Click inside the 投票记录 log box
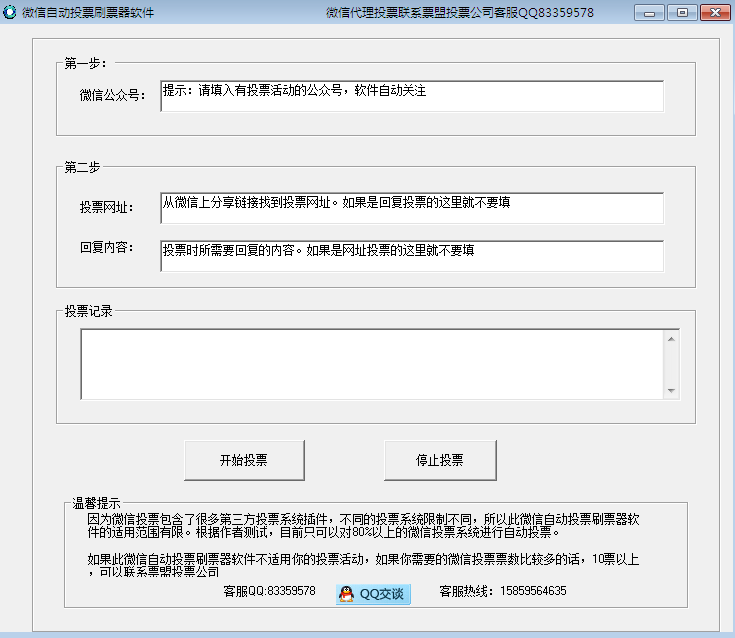The width and height of the screenshot is (735, 638). (x=372, y=364)
